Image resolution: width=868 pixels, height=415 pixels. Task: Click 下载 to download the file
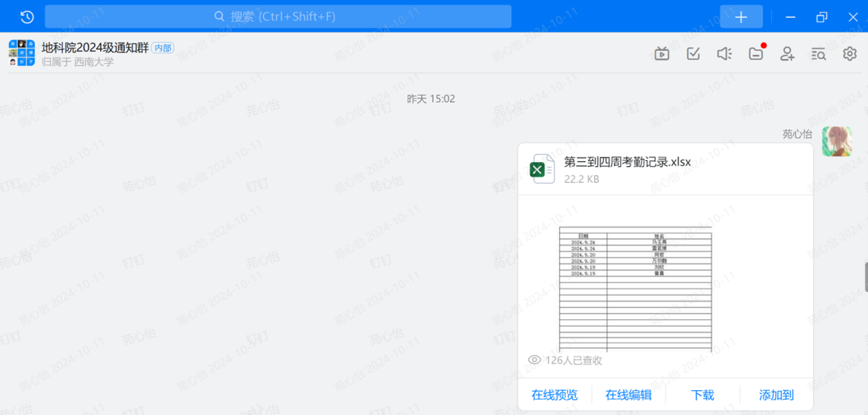(703, 395)
